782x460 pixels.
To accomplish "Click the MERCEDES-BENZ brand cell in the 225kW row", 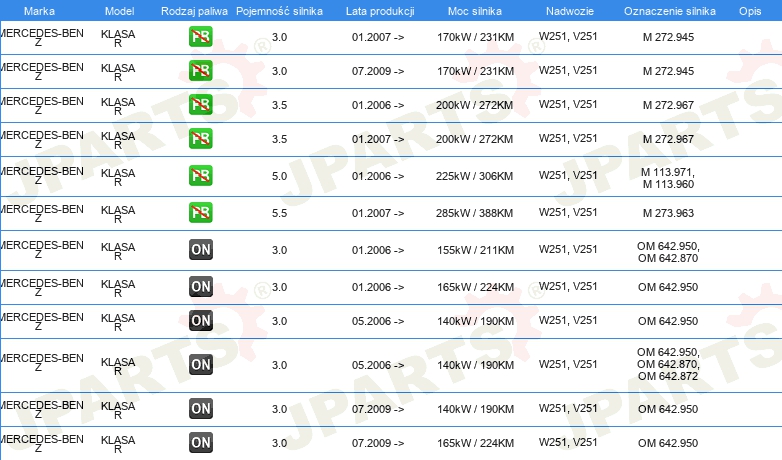I will point(41,176).
